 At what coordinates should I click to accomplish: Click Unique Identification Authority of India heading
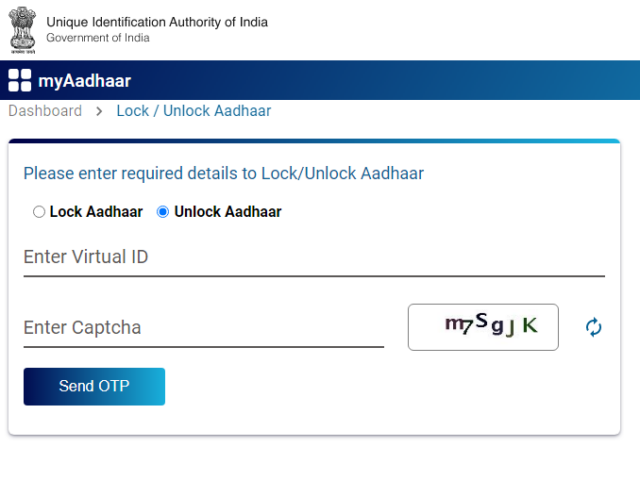pyautogui.click(x=157, y=22)
